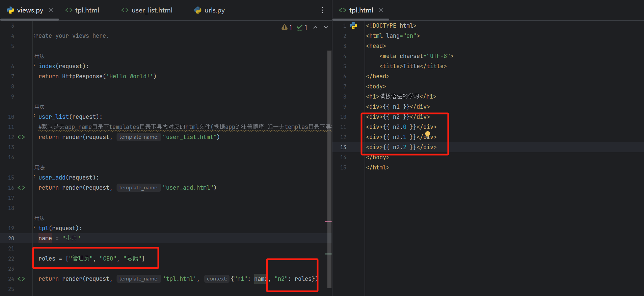644x296 pixels.
Task: Click the {{ n2.2 }} div line
Action: (x=401, y=147)
